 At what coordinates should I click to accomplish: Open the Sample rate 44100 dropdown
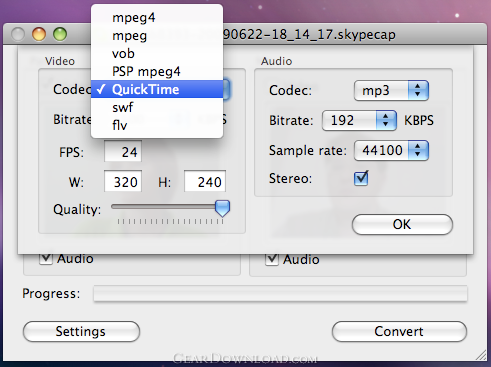[391, 150]
